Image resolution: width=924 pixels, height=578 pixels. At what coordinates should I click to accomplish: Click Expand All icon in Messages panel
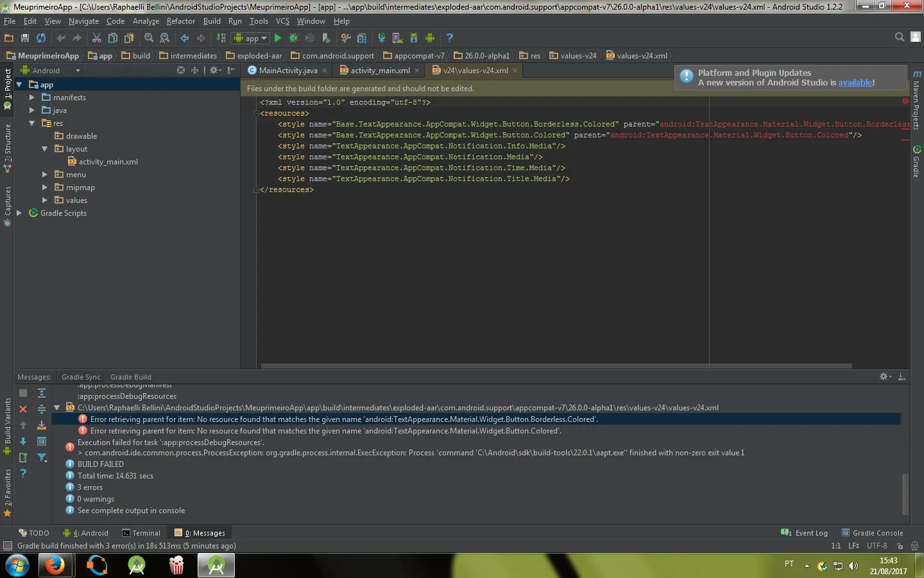[x=42, y=393]
